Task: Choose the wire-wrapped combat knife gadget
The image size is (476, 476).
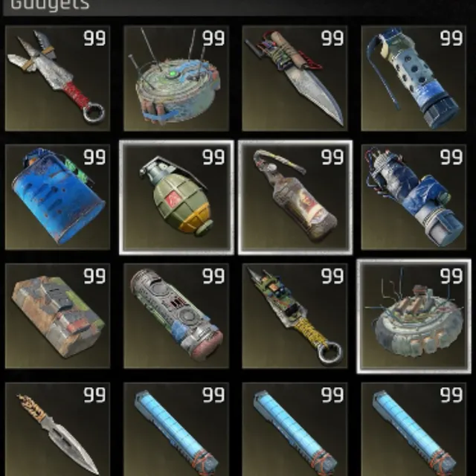Action: tap(295, 78)
